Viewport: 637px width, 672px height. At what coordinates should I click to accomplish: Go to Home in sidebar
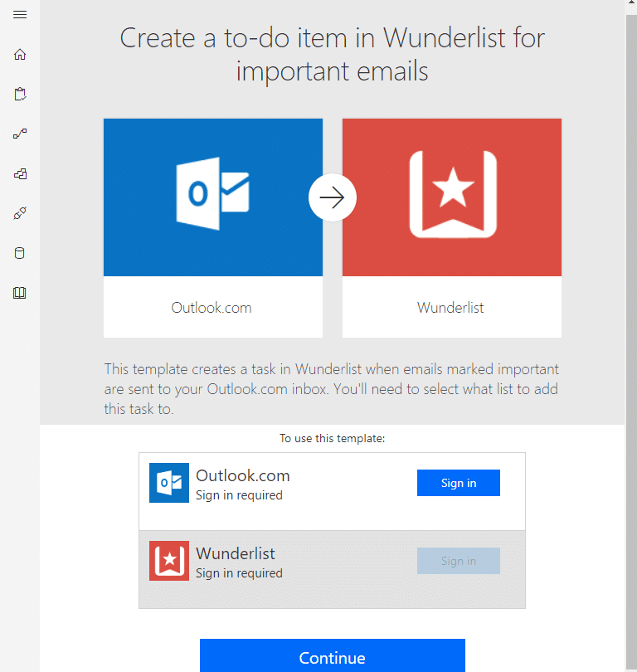(x=20, y=55)
